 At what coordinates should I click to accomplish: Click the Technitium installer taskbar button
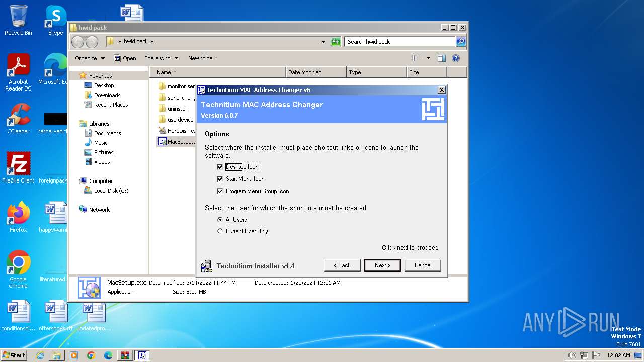click(142, 355)
